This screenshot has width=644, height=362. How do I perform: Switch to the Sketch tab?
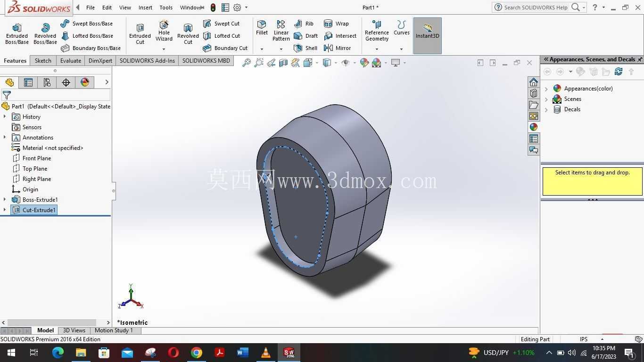pos(43,61)
